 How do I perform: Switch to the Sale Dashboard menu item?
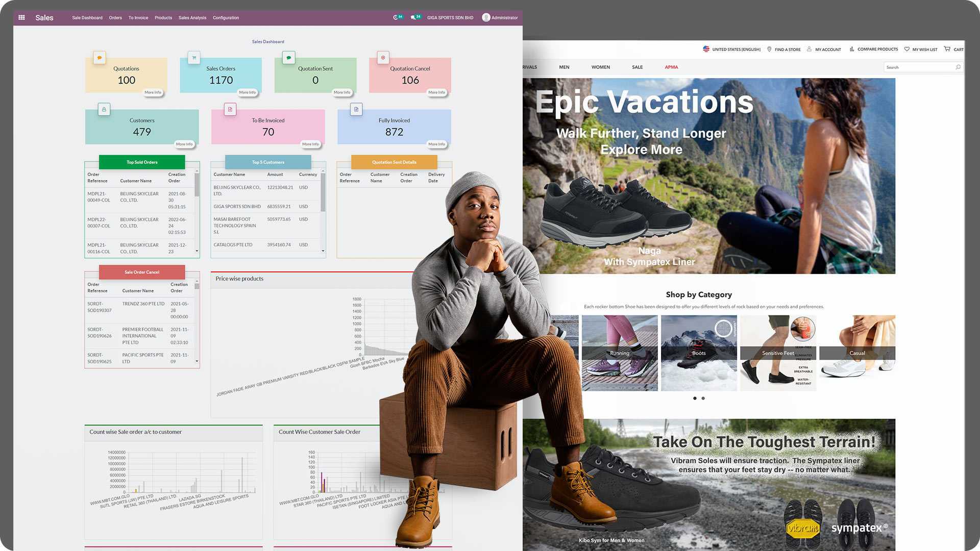(87, 17)
